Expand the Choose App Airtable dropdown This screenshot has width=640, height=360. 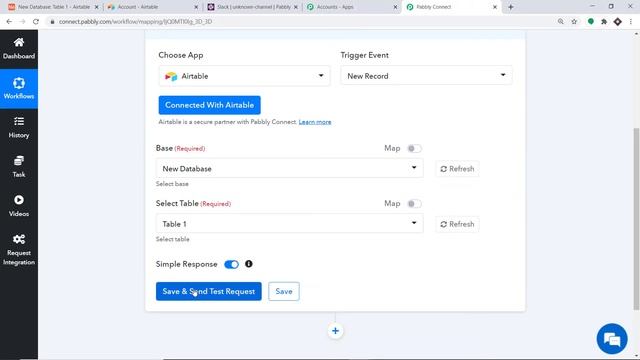click(x=244, y=76)
